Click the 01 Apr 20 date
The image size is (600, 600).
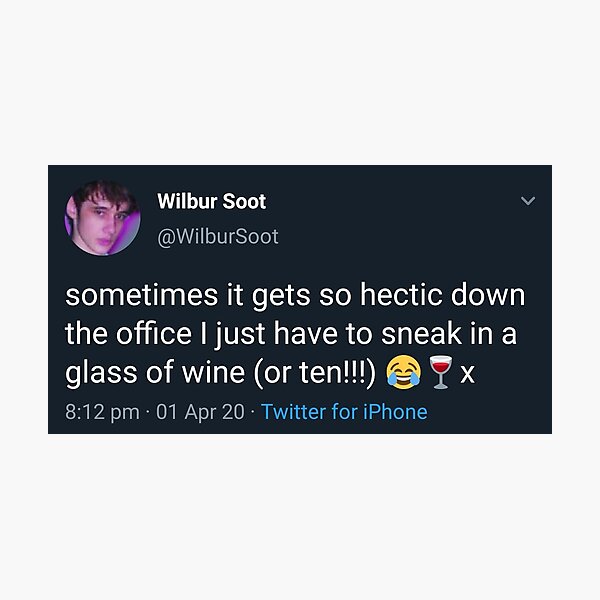point(200,412)
